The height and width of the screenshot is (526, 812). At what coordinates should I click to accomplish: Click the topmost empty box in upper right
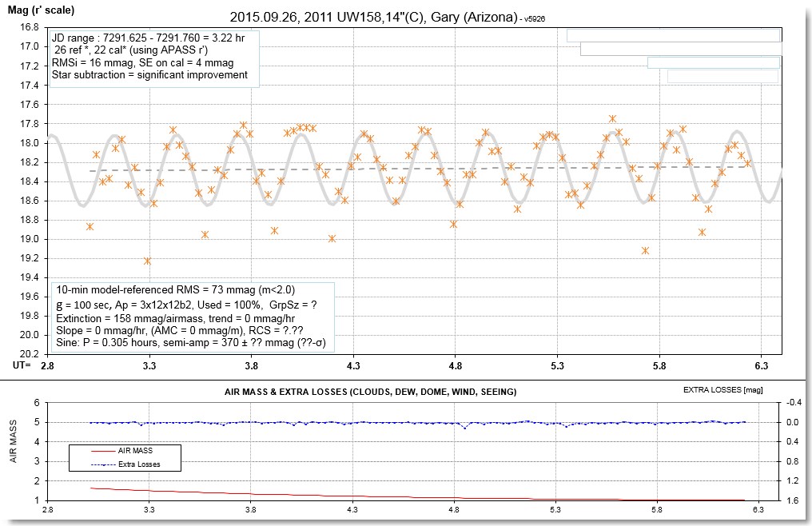[673, 35]
